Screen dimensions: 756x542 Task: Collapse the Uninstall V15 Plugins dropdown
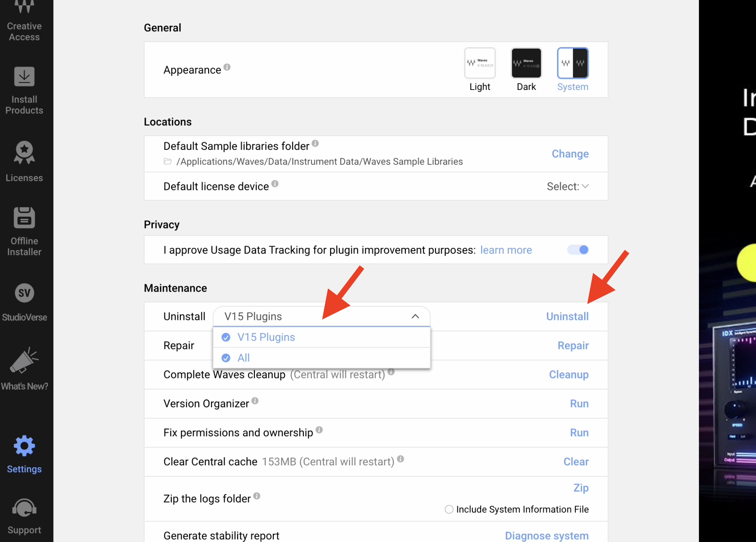(415, 316)
